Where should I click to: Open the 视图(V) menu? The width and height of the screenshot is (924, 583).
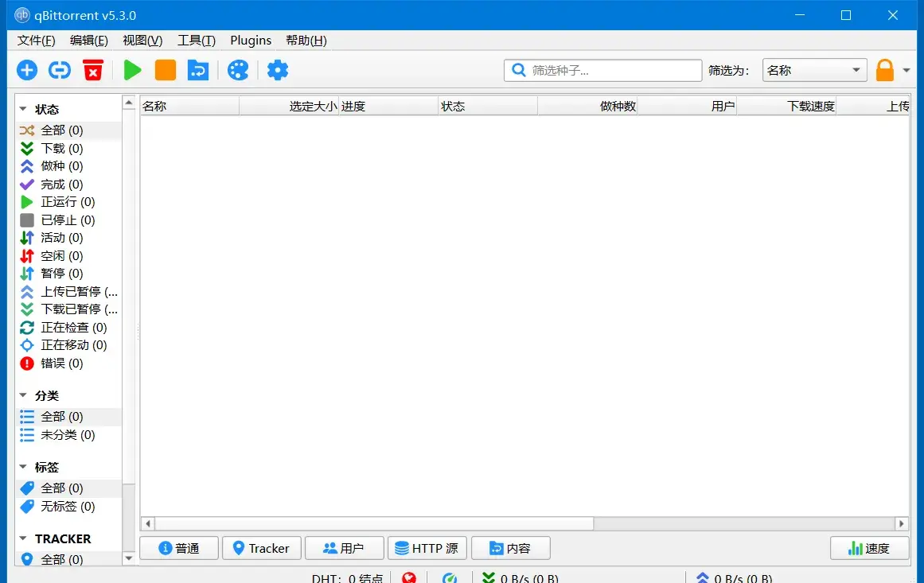142,40
